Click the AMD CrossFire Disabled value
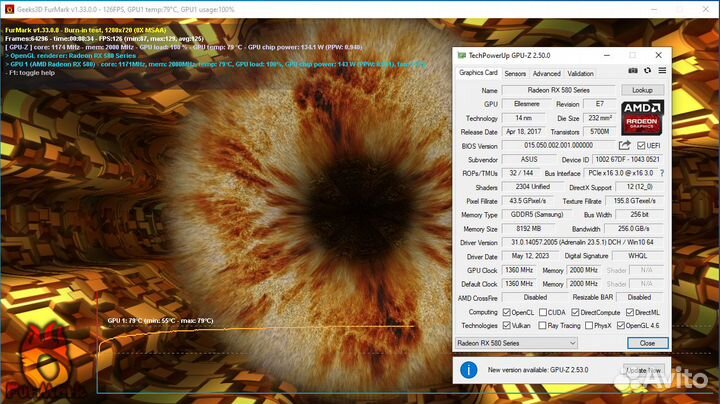720x404 pixels. point(535,297)
